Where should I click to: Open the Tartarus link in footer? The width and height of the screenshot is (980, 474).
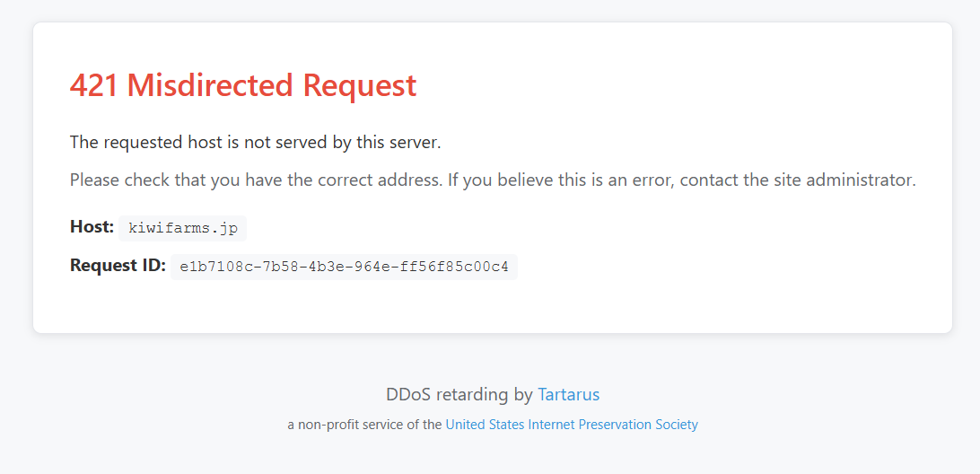pyautogui.click(x=568, y=394)
